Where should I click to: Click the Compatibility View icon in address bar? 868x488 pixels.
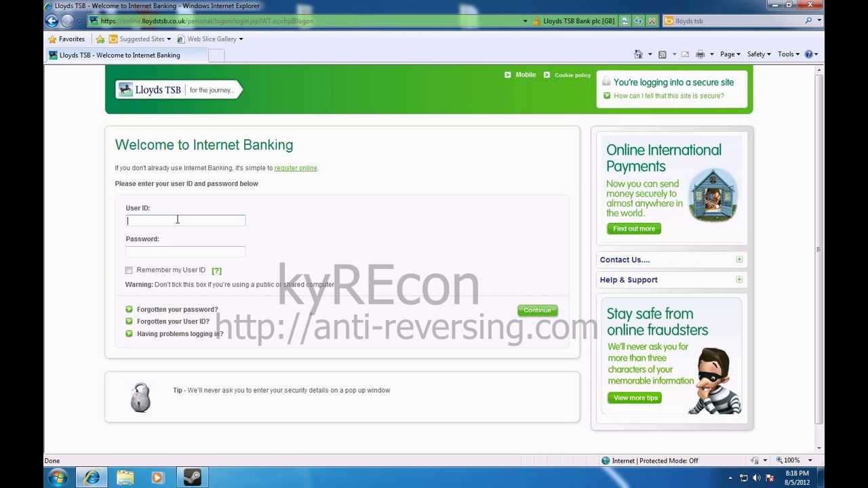pos(625,21)
